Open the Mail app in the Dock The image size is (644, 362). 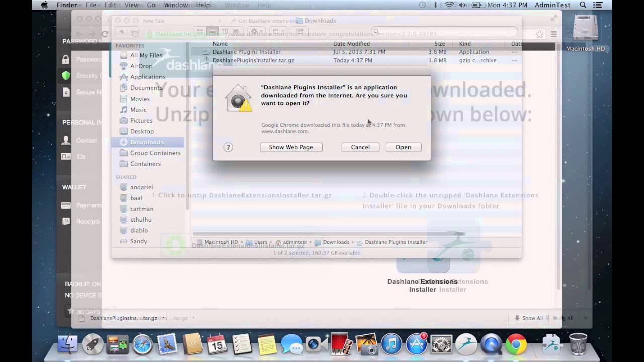tap(167, 345)
